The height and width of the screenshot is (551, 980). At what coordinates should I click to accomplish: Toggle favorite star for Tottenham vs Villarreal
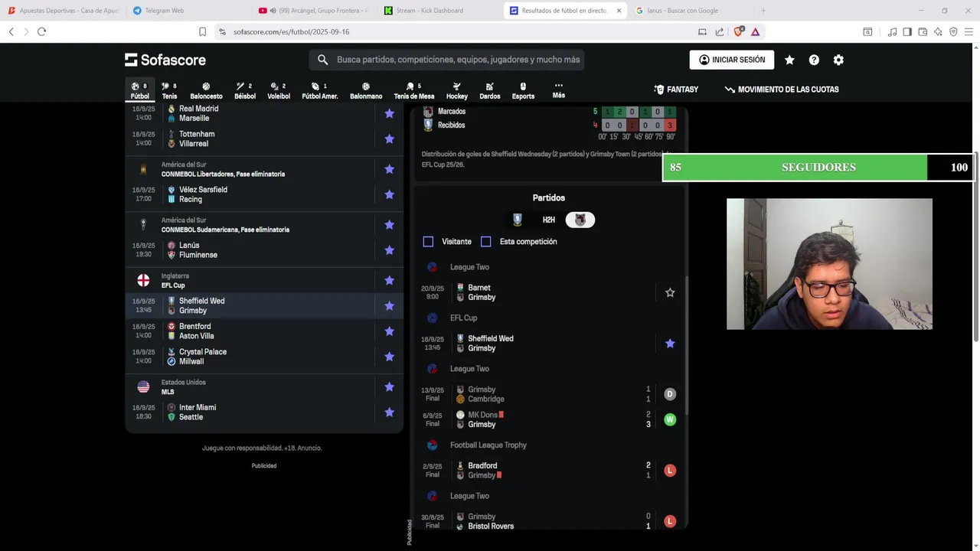click(389, 139)
